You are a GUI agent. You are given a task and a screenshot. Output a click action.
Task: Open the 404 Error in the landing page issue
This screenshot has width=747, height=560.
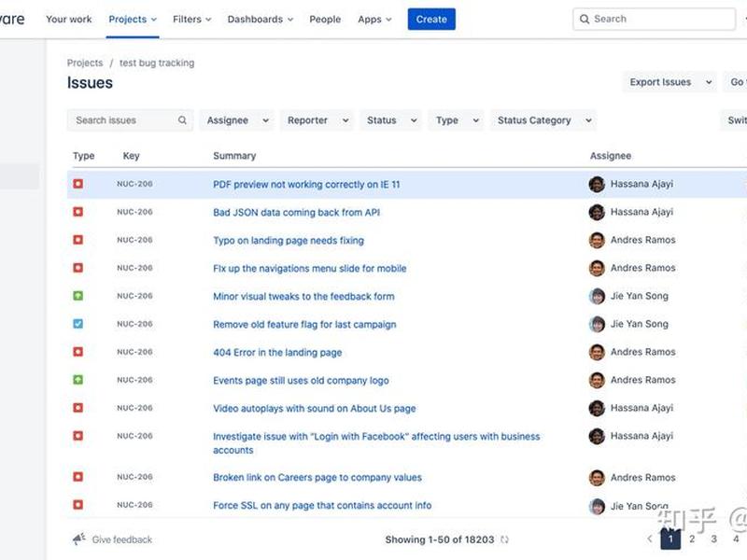tap(277, 353)
